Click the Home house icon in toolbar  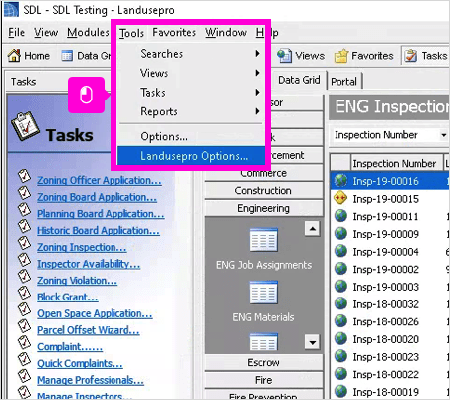[14, 56]
